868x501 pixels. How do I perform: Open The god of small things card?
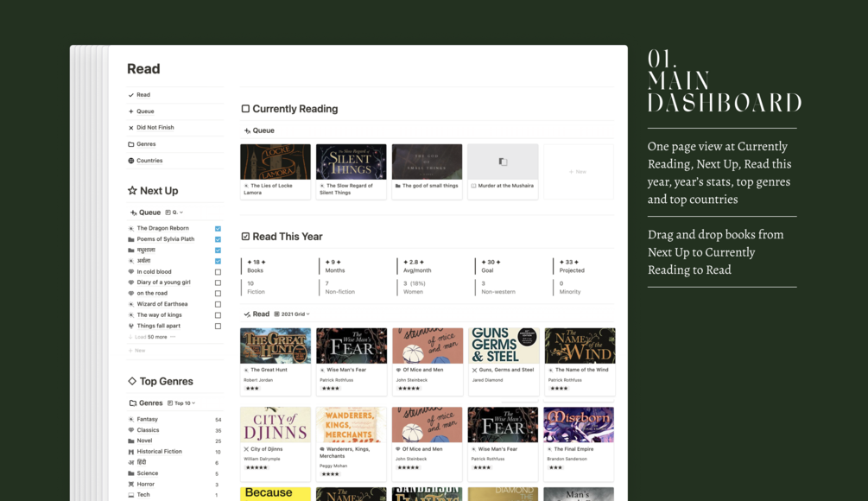click(427, 172)
